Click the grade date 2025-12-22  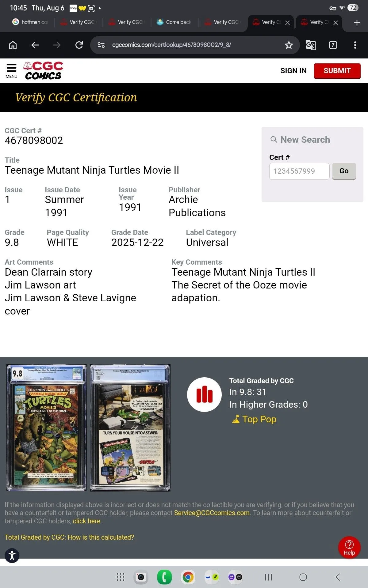(137, 242)
